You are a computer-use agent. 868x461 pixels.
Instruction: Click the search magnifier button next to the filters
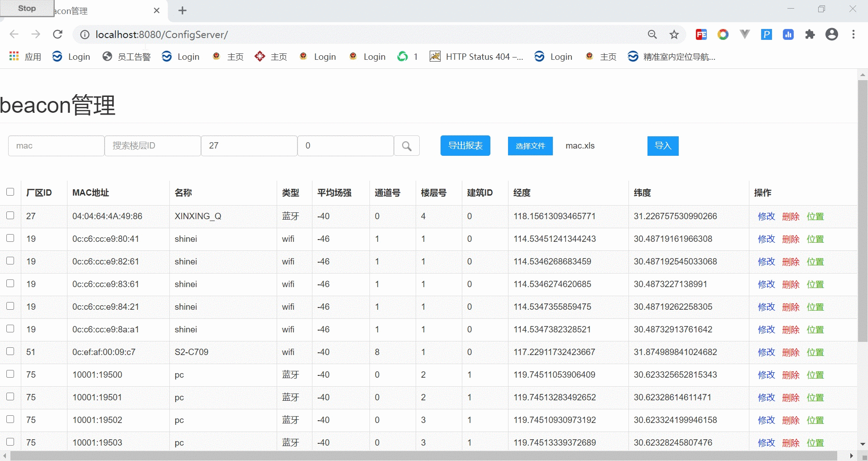pyautogui.click(x=407, y=146)
